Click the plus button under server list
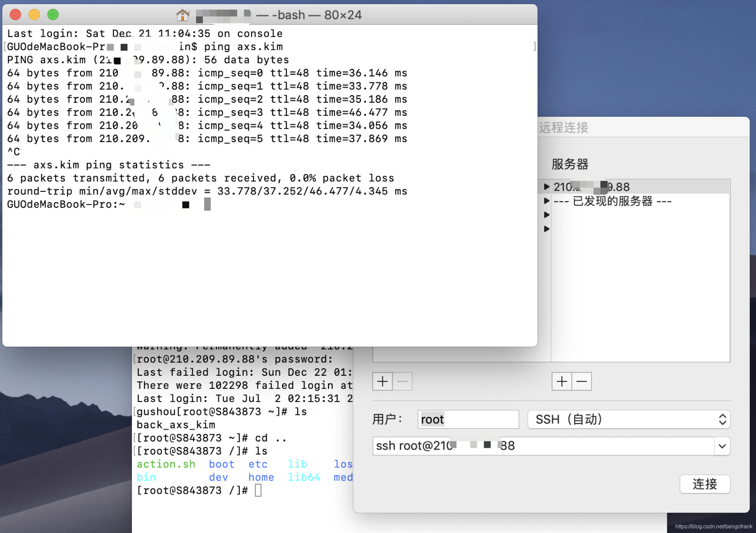Image resolution: width=756 pixels, height=533 pixels. tap(561, 381)
